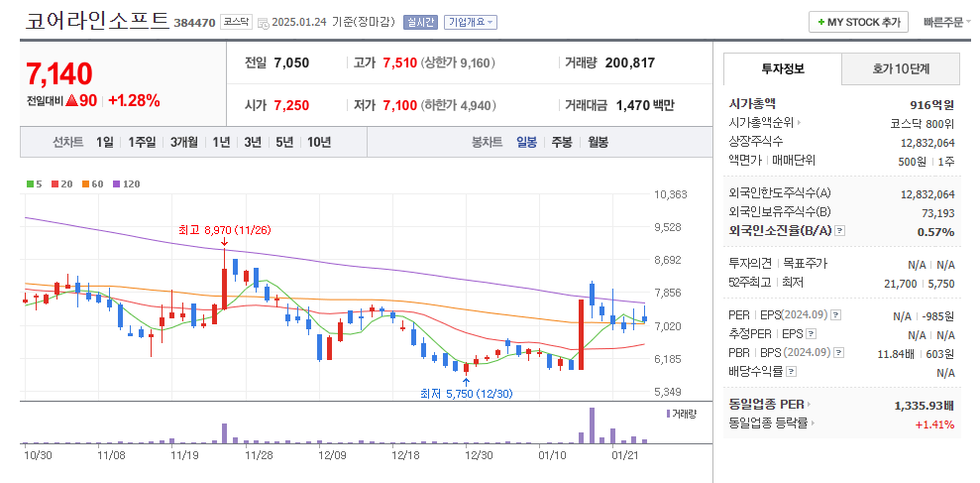Click the red 20-day moving average legend square
The image size is (980, 483).
pos(54,183)
